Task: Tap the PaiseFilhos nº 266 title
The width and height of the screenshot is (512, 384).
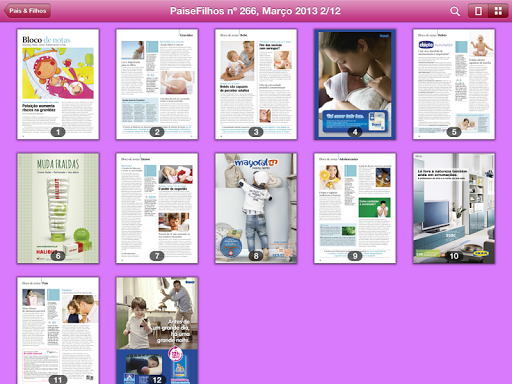Action: click(255, 11)
